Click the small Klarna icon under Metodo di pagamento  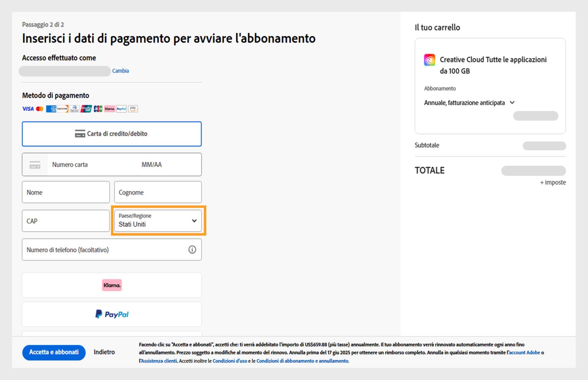(110, 109)
